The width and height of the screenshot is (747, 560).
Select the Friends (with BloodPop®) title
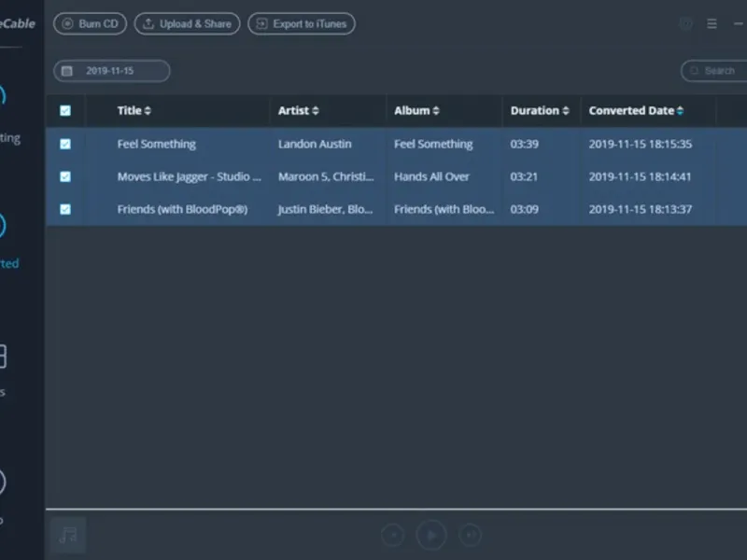[x=182, y=209]
